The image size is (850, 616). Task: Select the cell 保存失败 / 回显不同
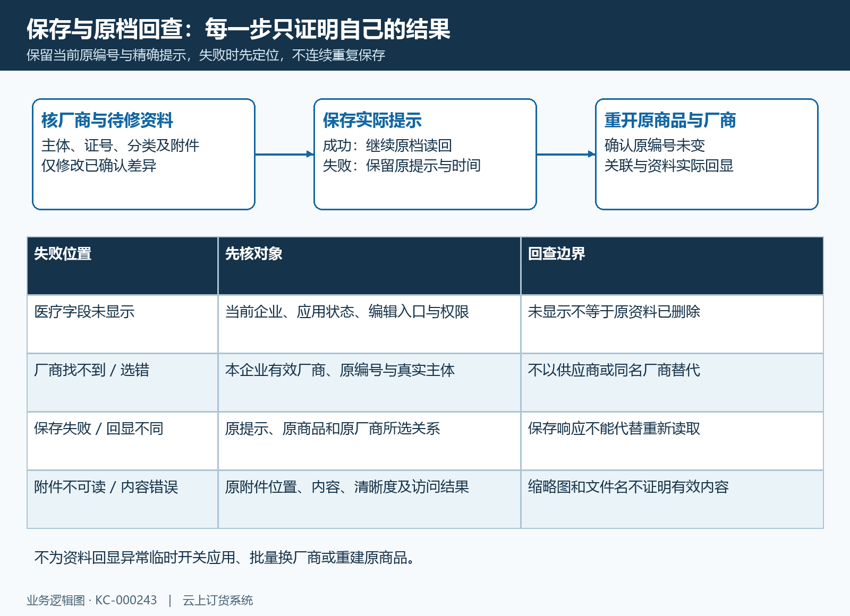pyautogui.click(x=123, y=441)
